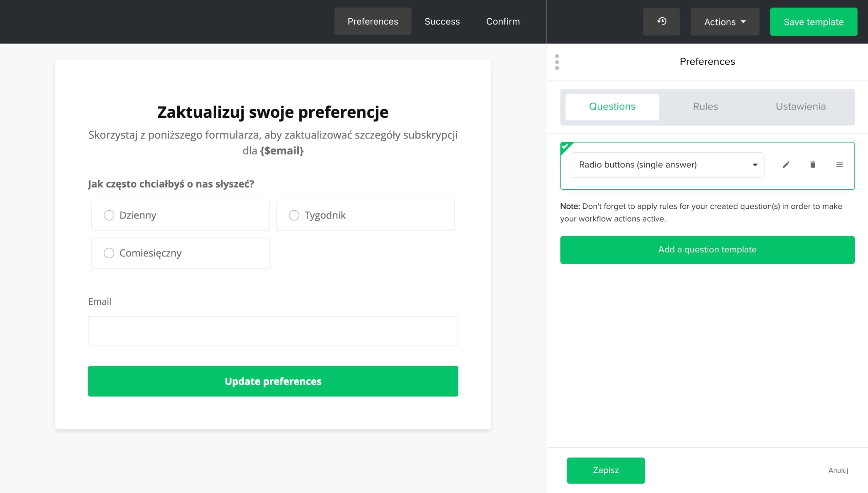Switch to the Success page tab

tap(442, 22)
